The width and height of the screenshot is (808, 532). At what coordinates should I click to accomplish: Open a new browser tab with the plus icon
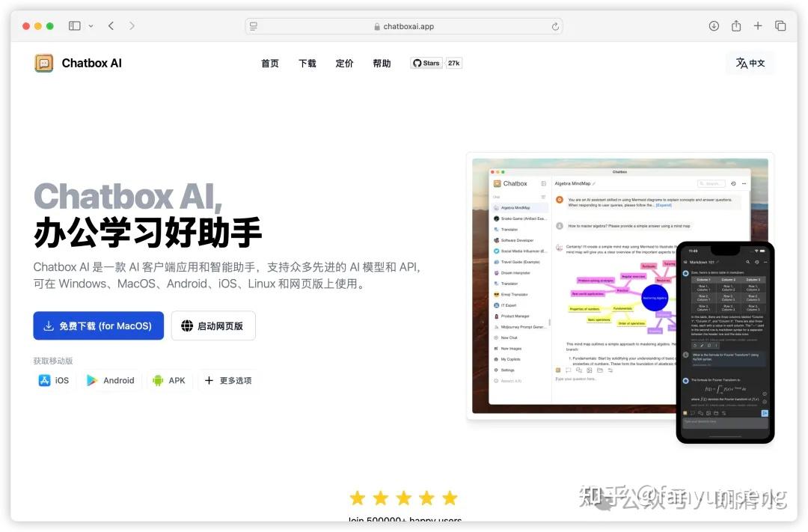point(758,25)
